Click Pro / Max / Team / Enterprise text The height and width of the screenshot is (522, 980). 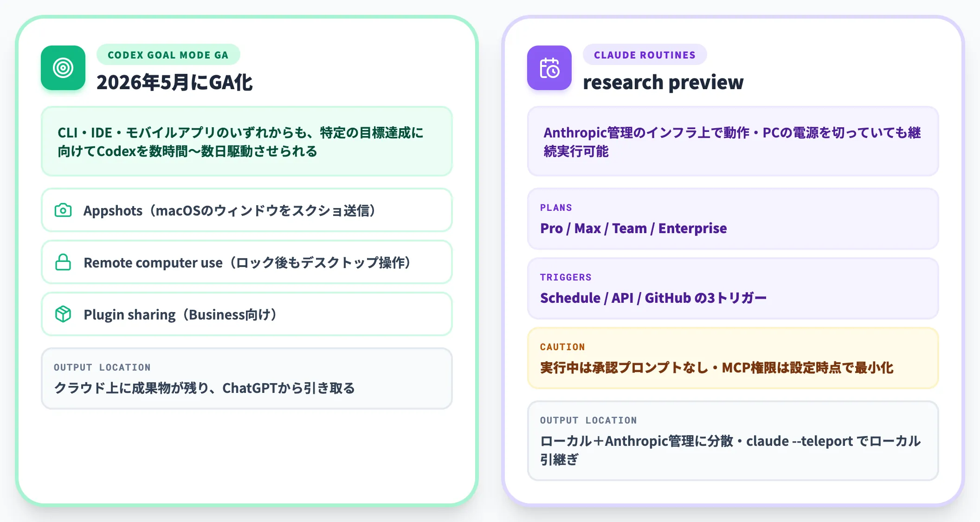(633, 228)
